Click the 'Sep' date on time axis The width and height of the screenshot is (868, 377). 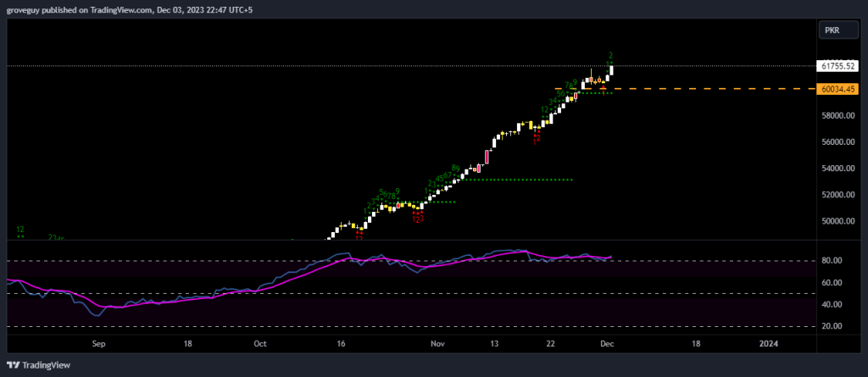98,344
